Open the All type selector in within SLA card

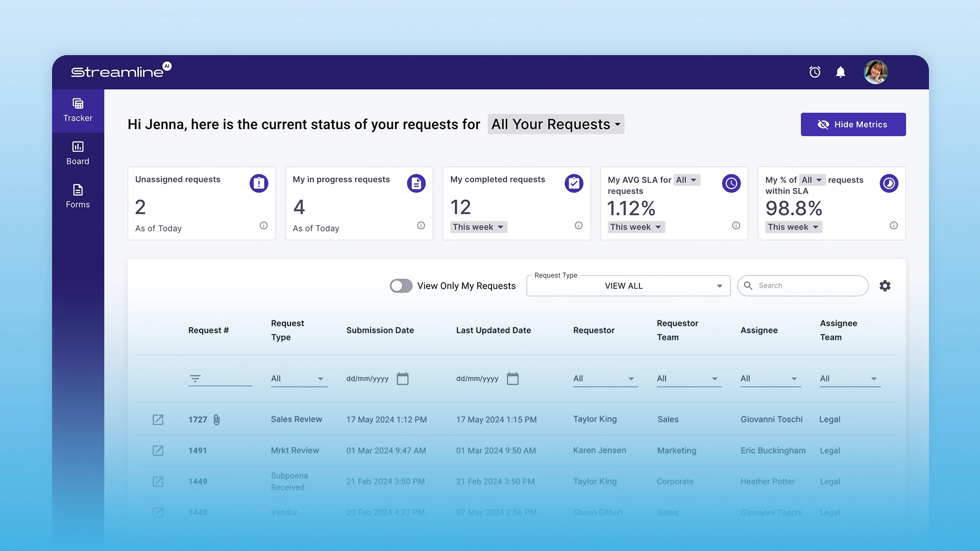[x=812, y=180]
